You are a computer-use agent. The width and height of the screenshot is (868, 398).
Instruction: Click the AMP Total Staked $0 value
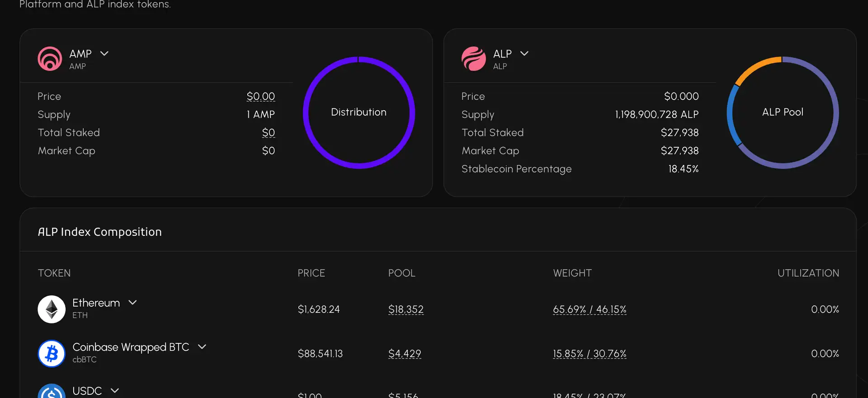(x=269, y=132)
